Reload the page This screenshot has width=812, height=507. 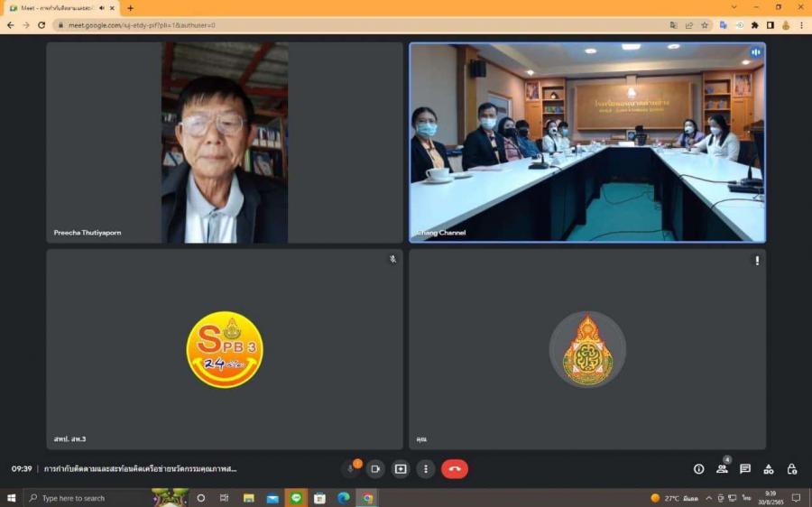(42, 25)
